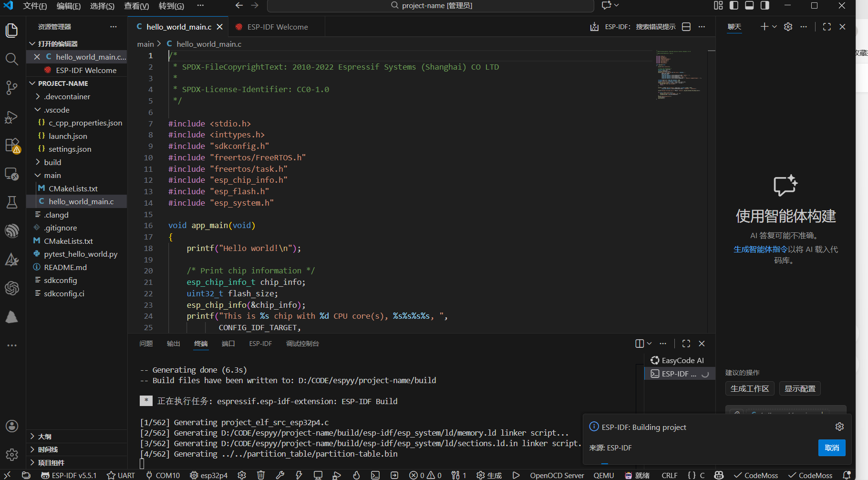
Task: Close the hello_world_main.c editor tab
Action: (x=220, y=27)
